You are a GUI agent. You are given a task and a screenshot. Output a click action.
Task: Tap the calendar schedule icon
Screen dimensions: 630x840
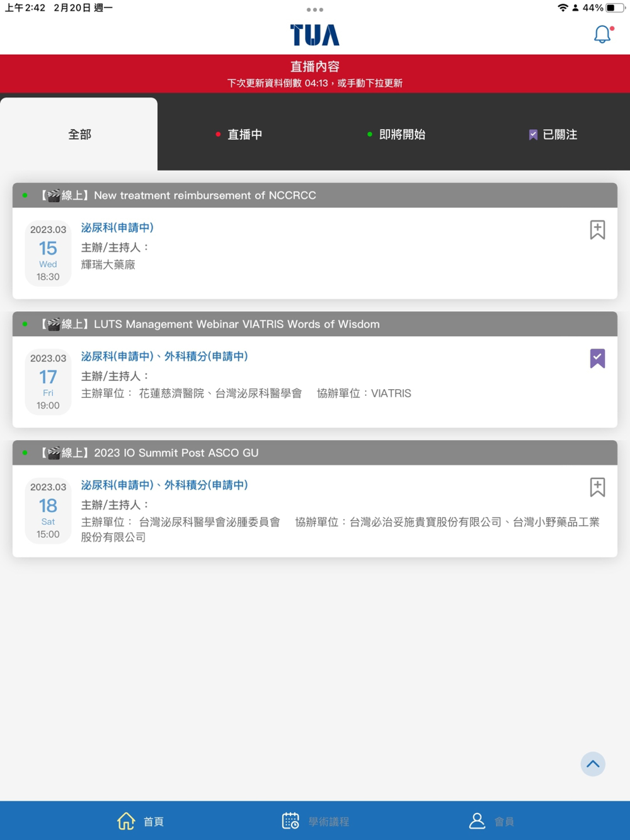pos(290,821)
